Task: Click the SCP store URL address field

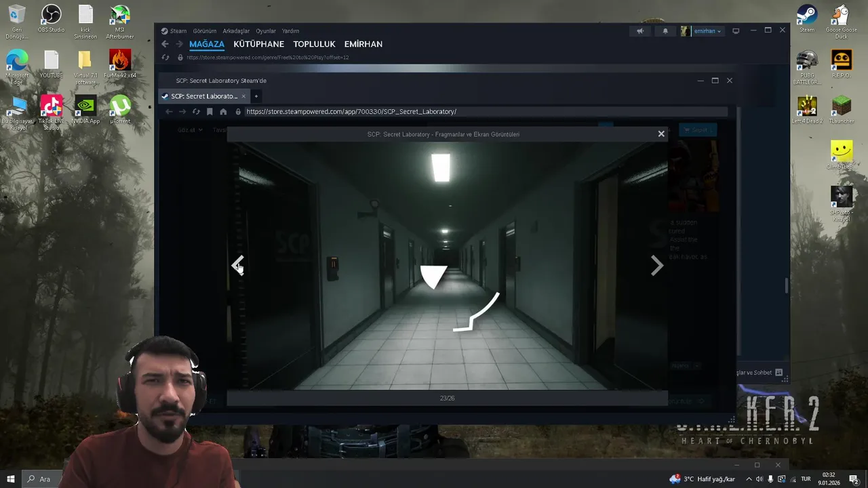Action: point(485,111)
